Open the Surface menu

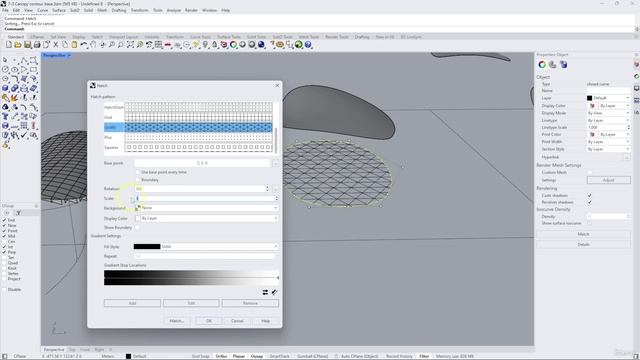(59, 10)
